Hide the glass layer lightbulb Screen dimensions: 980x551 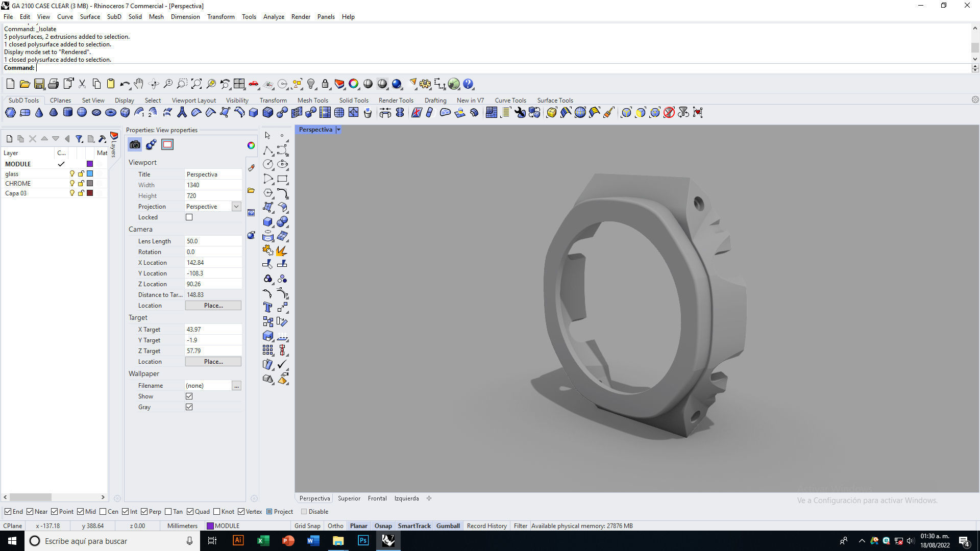[72, 174]
